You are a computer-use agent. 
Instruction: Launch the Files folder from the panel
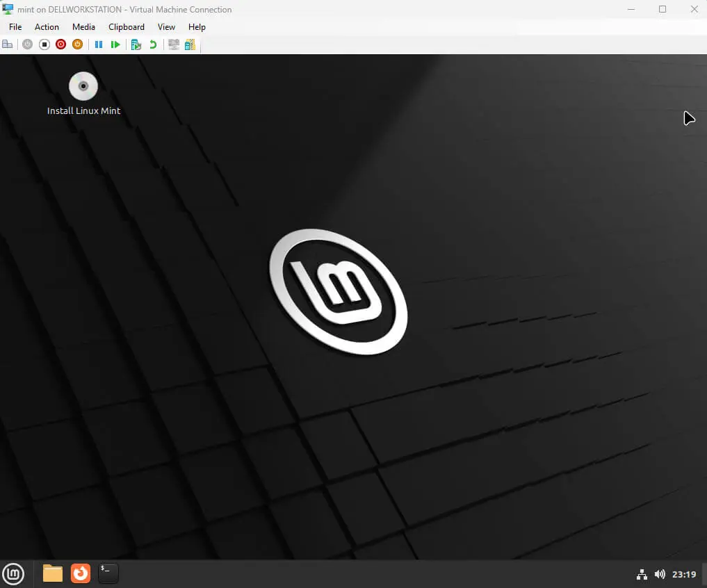pos(53,573)
